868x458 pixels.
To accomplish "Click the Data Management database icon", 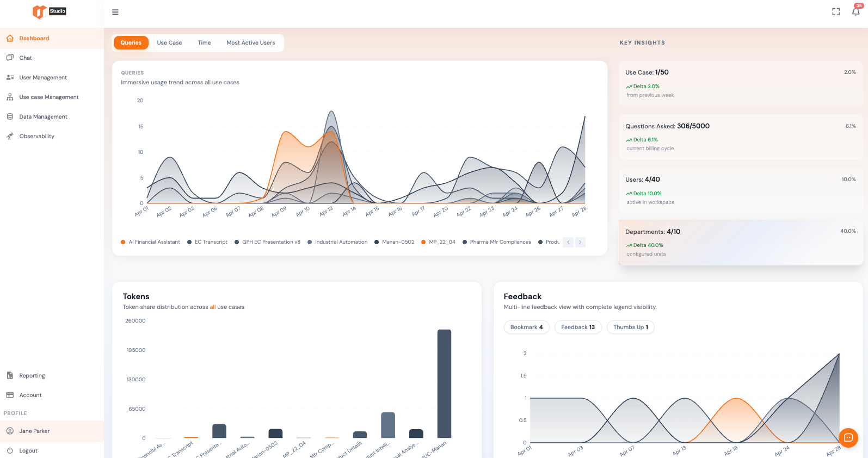I will point(10,116).
